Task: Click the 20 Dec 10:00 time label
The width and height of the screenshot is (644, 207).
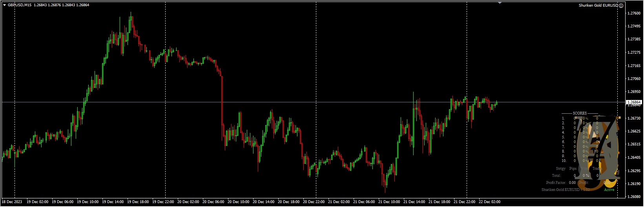Action: point(239,202)
